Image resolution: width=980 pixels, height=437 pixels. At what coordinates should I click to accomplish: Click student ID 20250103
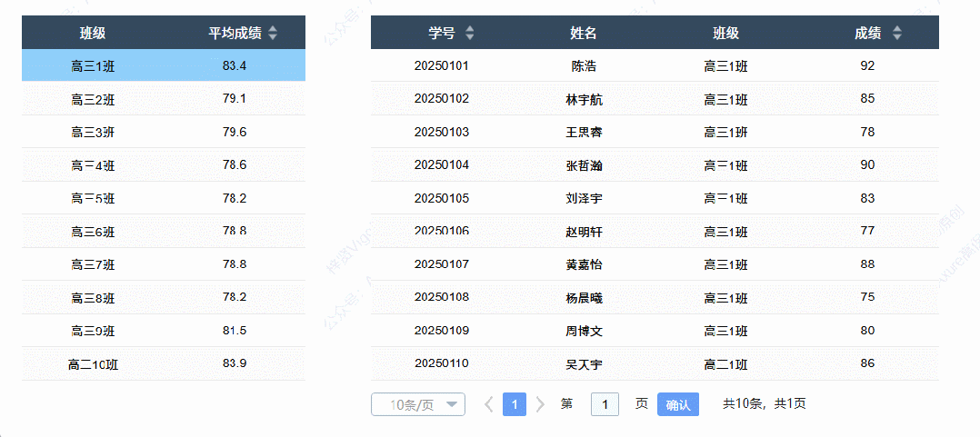pyautogui.click(x=441, y=132)
